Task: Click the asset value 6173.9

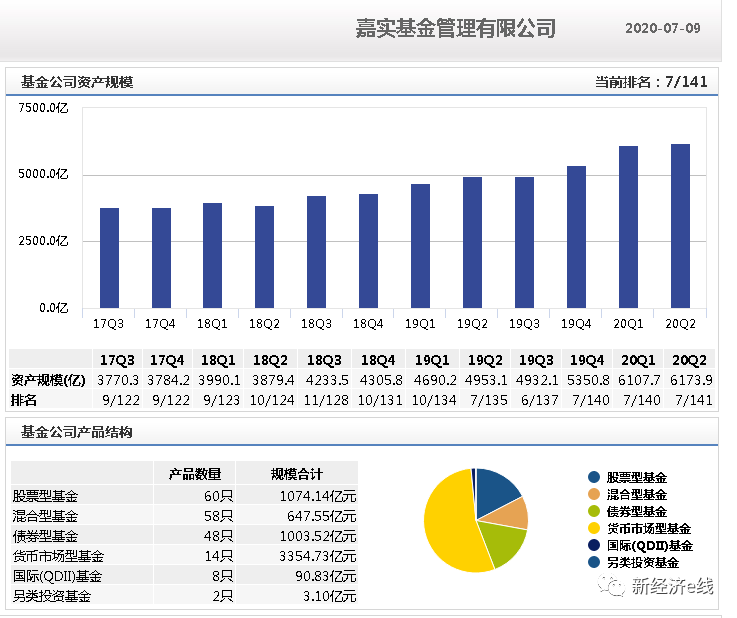Action: 691,380
